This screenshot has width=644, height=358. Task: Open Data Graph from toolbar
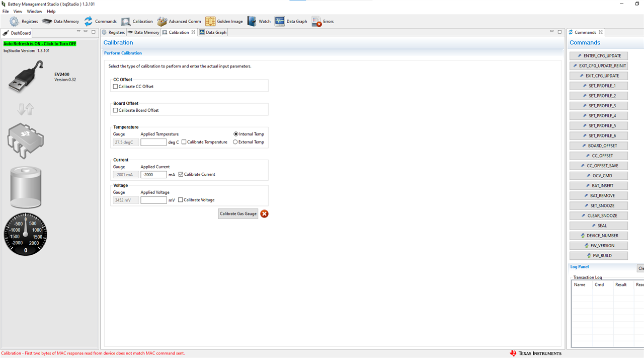tap(291, 21)
